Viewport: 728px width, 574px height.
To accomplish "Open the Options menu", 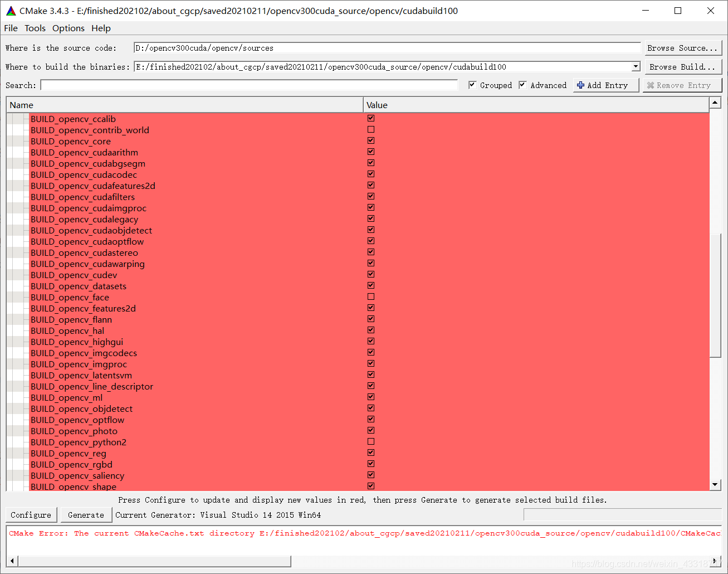I will tap(69, 28).
